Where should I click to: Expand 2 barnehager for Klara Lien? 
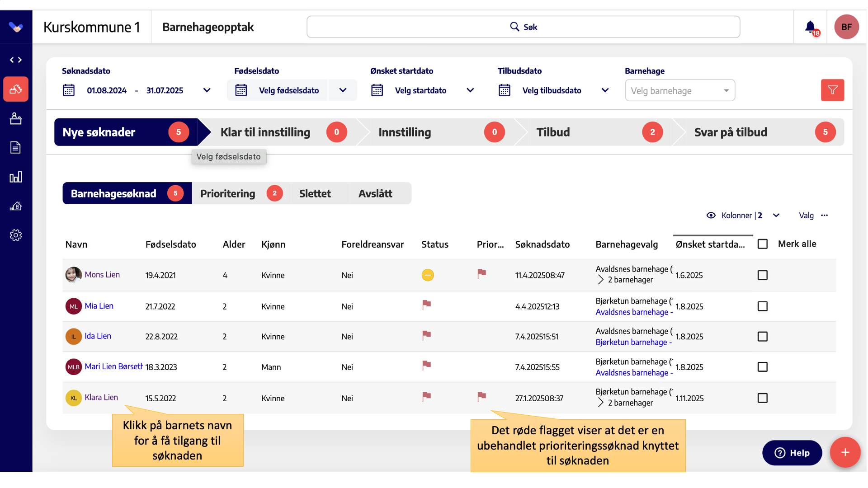pos(600,403)
